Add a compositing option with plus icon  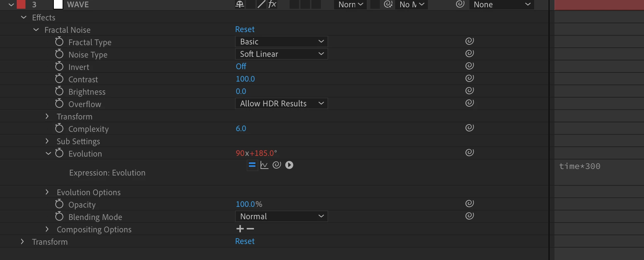point(240,229)
